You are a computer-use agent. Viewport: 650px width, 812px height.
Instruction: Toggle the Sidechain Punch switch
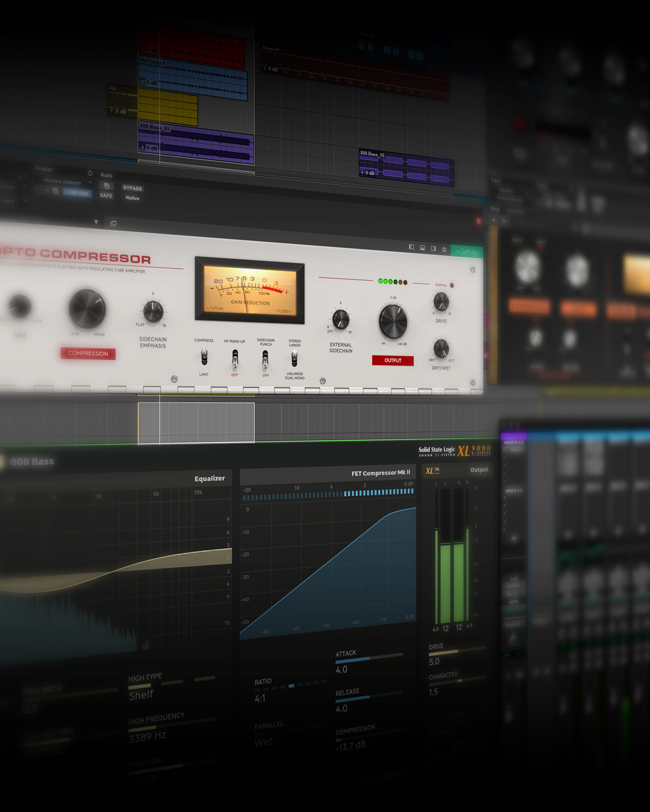(x=265, y=359)
